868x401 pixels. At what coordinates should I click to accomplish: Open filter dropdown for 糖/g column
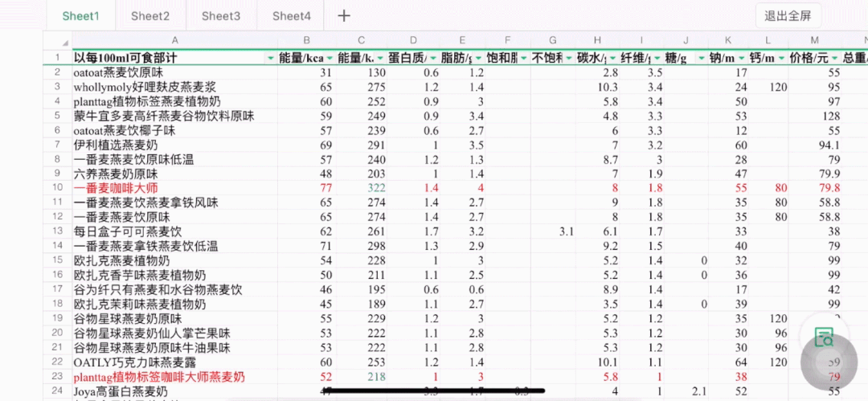701,58
